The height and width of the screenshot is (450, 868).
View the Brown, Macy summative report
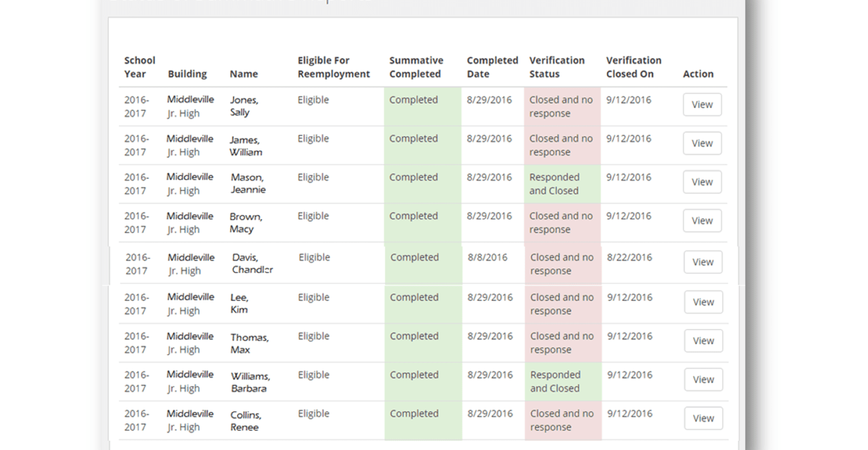702,221
